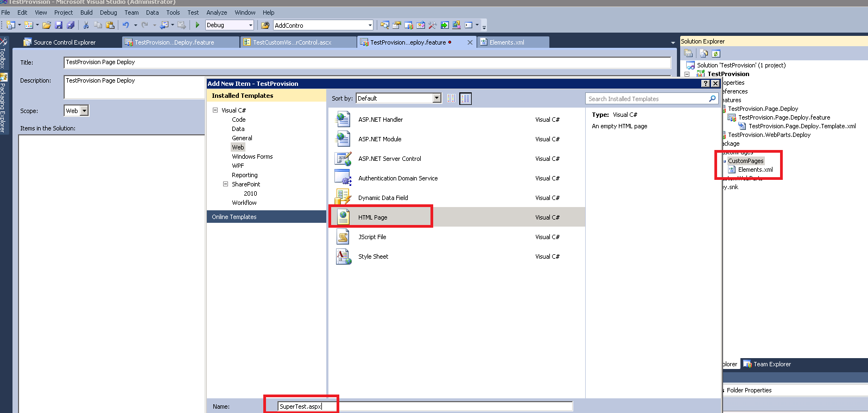The image size is (868, 413).
Task: Select the ASP.NET Handler template
Action: [x=457, y=120]
